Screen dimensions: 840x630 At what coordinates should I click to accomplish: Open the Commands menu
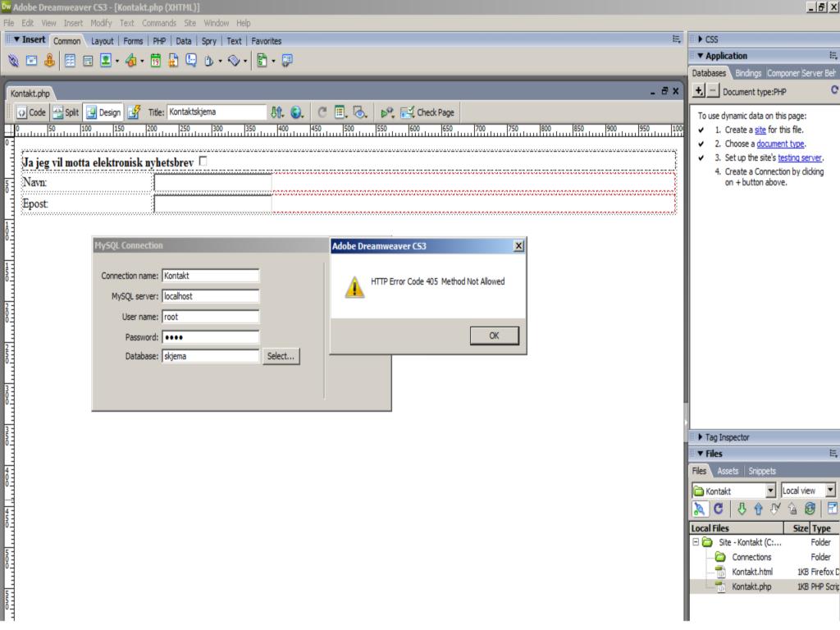point(158,23)
